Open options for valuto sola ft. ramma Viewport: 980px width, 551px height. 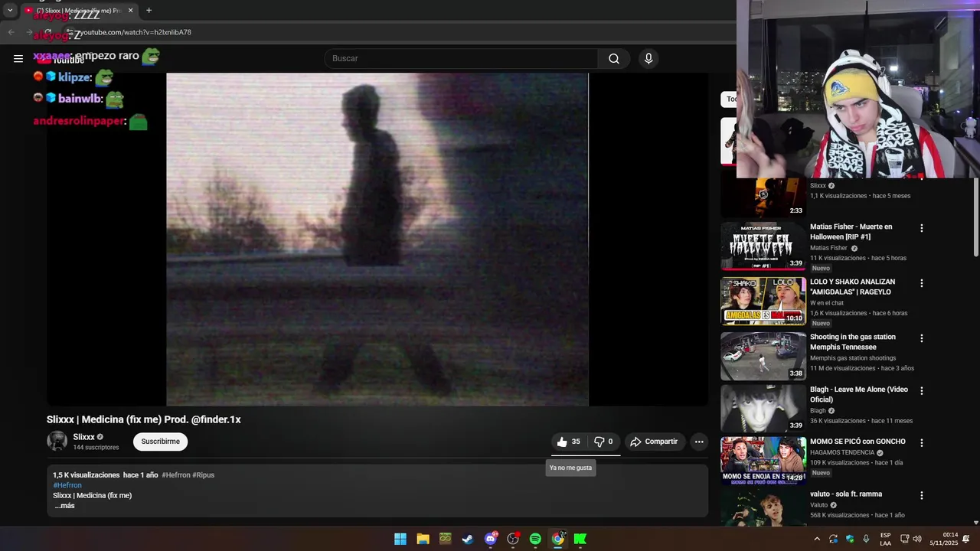(x=922, y=495)
